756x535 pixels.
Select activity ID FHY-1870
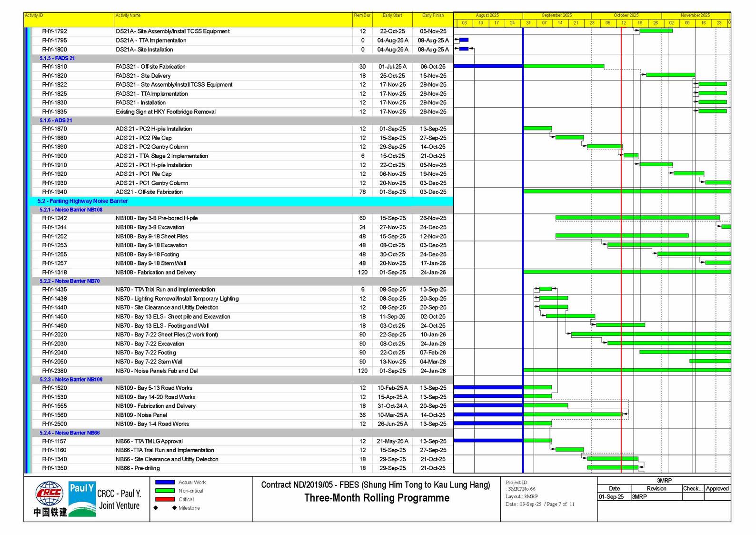(x=54, y=129)
